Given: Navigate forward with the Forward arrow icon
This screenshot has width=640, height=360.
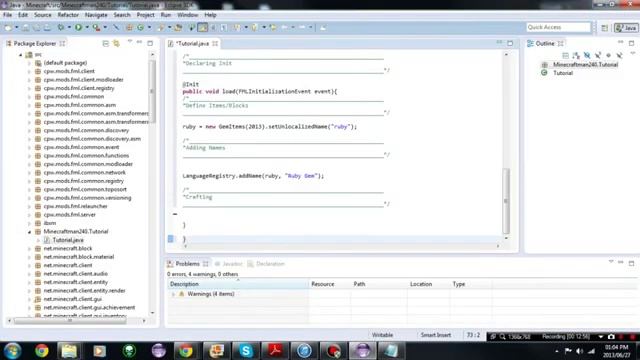Looking at the screenshot, I should click(302, 27).
